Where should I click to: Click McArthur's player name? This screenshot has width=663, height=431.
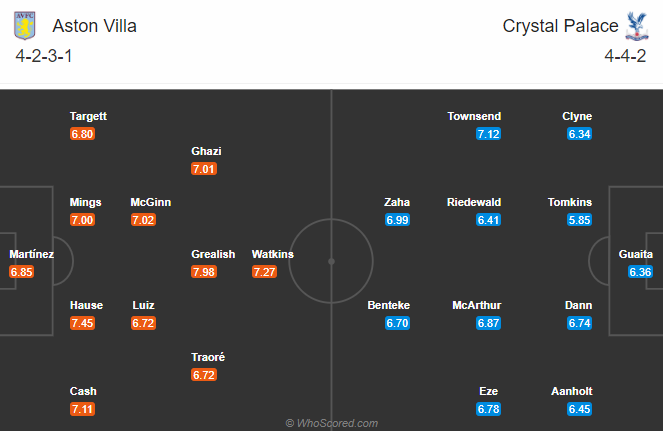pos(476,305)
